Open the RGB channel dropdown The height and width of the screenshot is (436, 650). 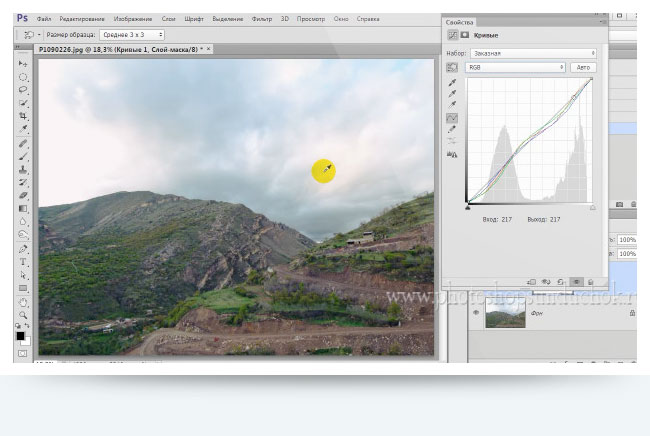[515, 67]
